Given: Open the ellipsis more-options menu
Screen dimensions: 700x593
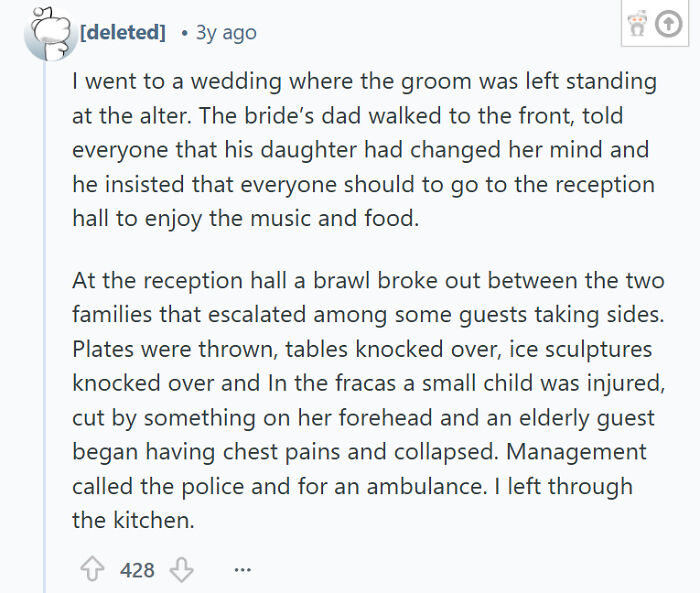Looking at the screenshot, I should (241, 570).
